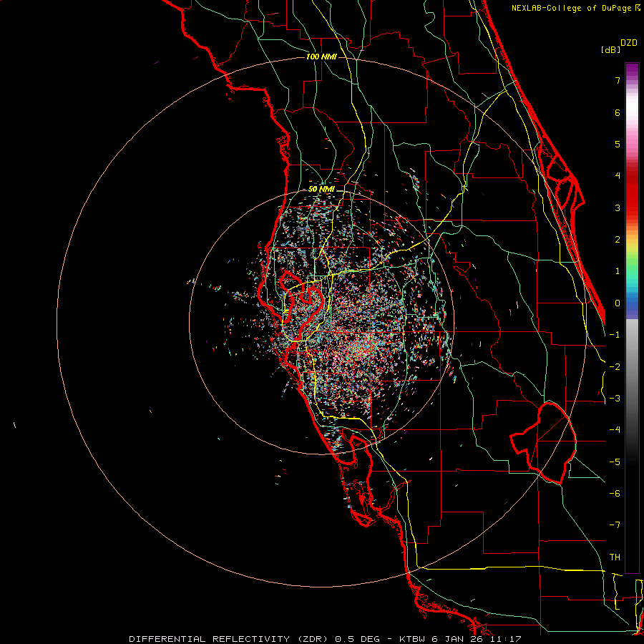644x644 pixels.
Task: Click the 3 value on the color scale
Action: 618,208
